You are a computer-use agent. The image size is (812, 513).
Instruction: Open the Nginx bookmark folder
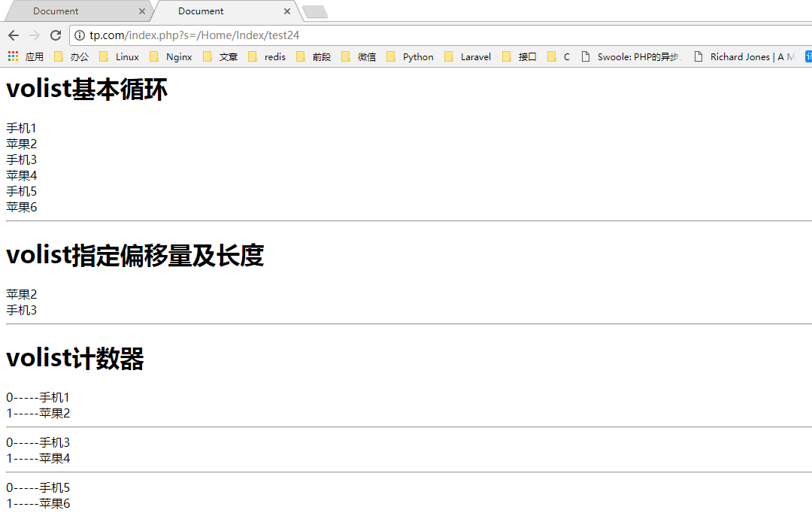[171, 56]
